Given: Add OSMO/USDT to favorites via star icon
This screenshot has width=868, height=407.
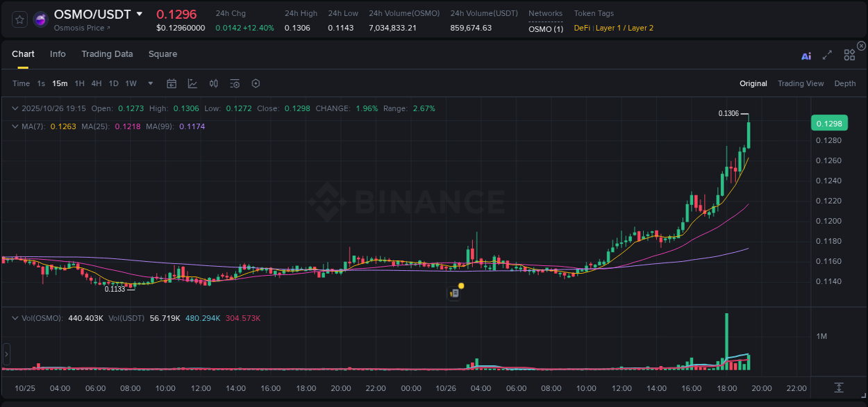Looking at the screenshot, I should point(19,19).
